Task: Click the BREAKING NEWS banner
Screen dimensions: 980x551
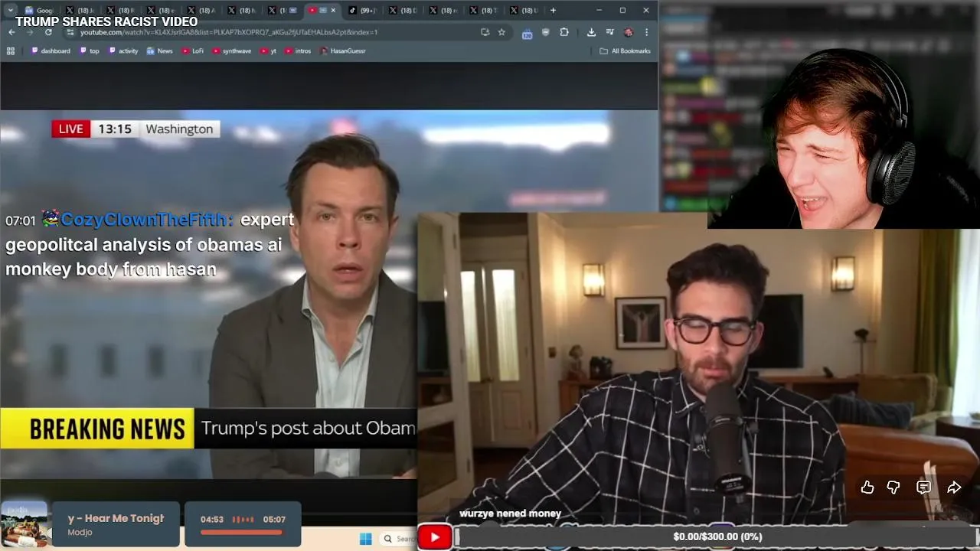Action: [x=97, y=429]
